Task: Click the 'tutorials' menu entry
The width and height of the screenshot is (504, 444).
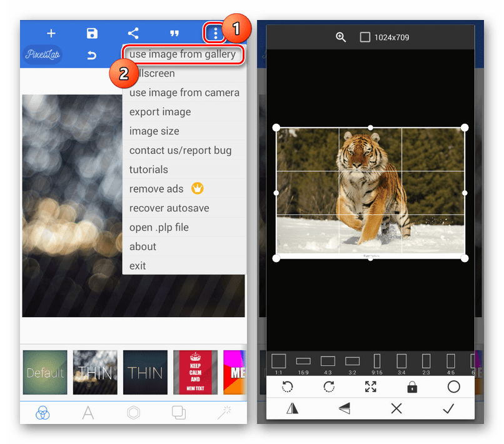Action: pyautogui.click(x=149, y=169)
